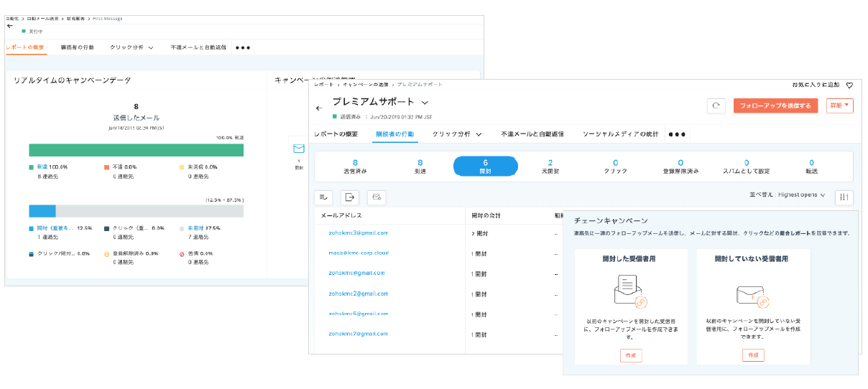Image resolution: width=868 pixels, height=389 pixels.
Task: Click the mail action icon above email table
Action: coord(377,197)
